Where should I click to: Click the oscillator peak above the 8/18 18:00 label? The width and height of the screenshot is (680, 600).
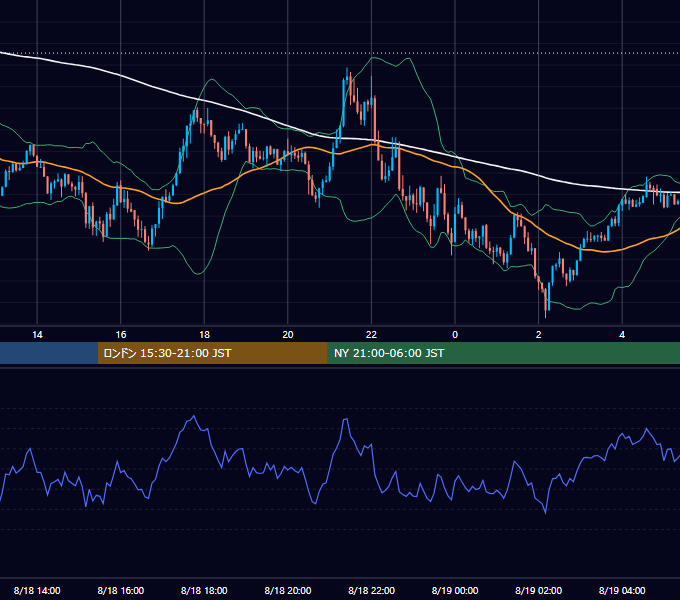194,416
